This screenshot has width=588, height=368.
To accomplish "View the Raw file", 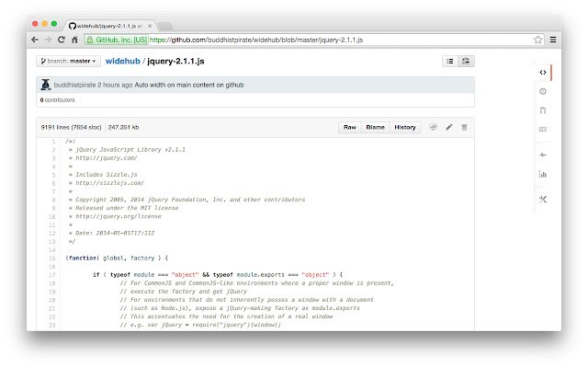I will click(350, 127).
